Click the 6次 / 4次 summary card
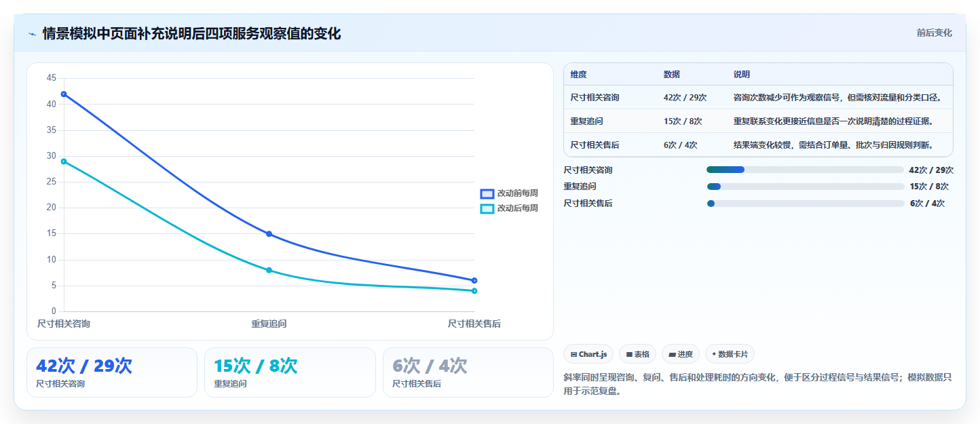The image size is (980, 424). pos(468,372)
